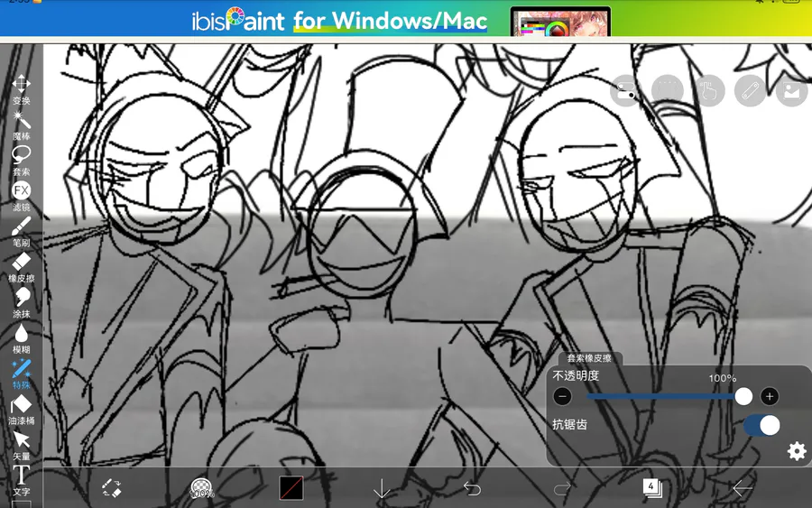Decrease 不透明度 with minus button
Viewport: 812px width, 508px height.
click(562, 397)
